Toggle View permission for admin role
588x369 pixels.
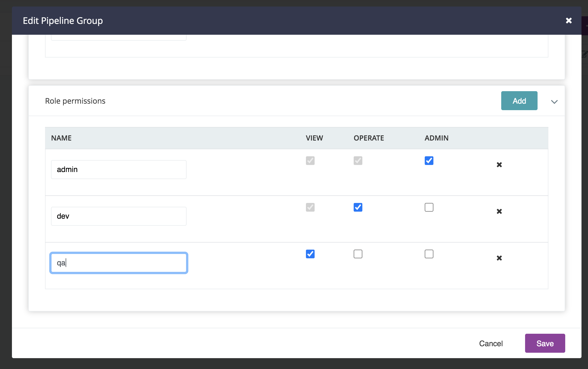(310, 161)
